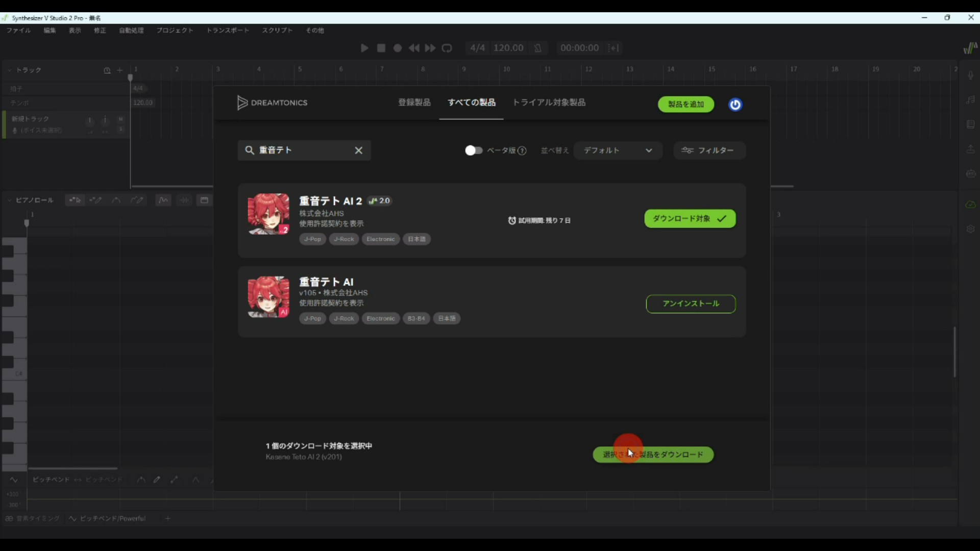The image size is (980, 551).
Task: Open the settings gear in right sidebar
Action: pos(971,229)
